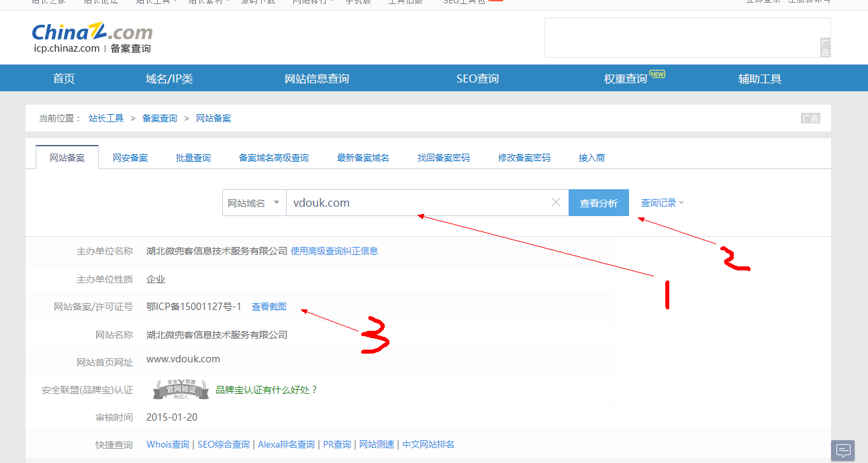
Task: Open the 接入商 tab
Action: (591, 158)
